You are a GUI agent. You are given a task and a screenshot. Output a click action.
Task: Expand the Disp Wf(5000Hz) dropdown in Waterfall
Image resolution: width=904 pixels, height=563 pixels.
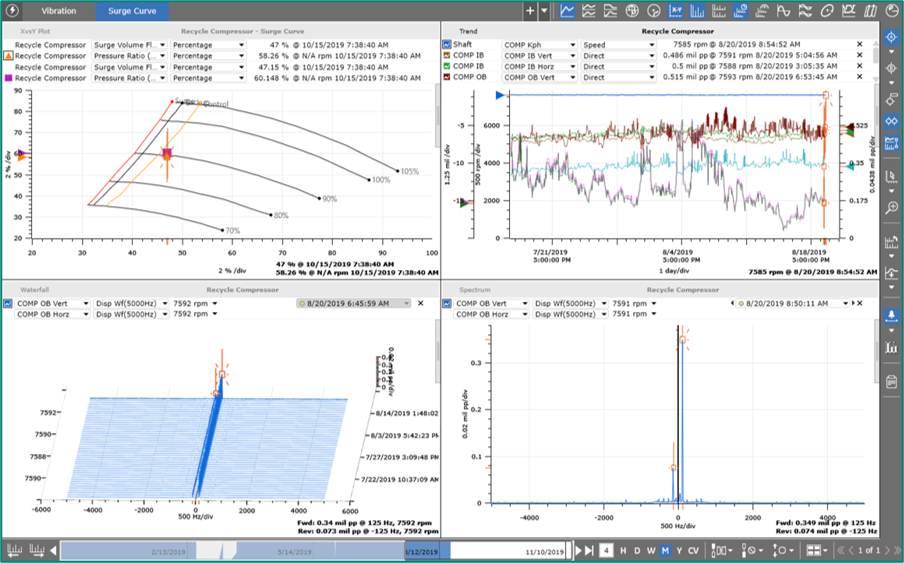131,303
